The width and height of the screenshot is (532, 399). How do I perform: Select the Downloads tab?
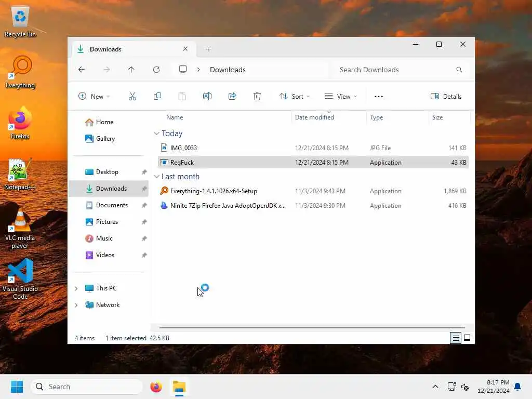coord(134,49)
